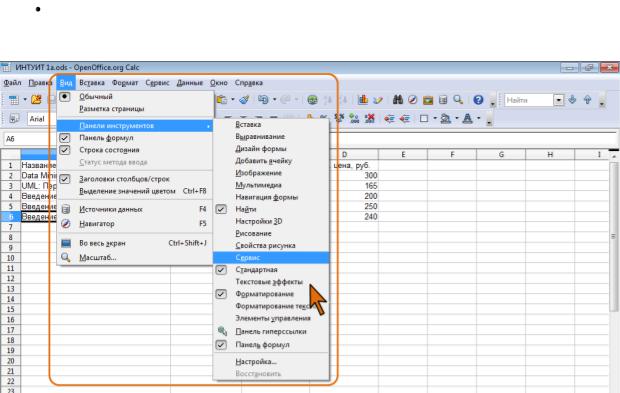Viewport: 620px width, 393px height.
Task: Click the Borders square icon
Action: (x=424, y=118)
